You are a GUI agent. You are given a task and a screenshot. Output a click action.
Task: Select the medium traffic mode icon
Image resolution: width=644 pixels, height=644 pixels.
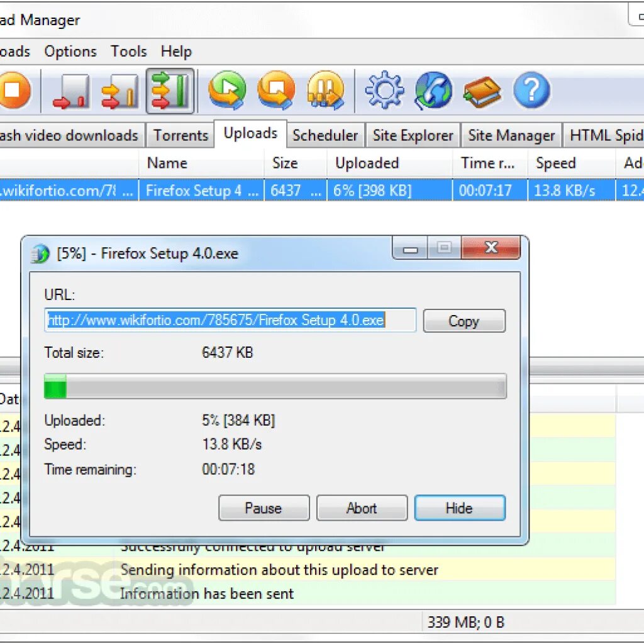click(x=120, y=91)
